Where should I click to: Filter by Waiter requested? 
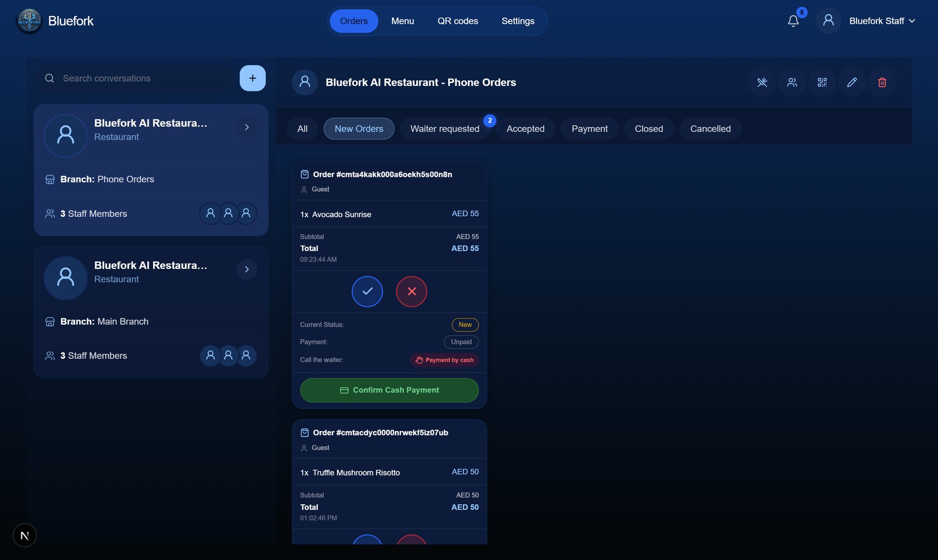click(x=445, y=129)
